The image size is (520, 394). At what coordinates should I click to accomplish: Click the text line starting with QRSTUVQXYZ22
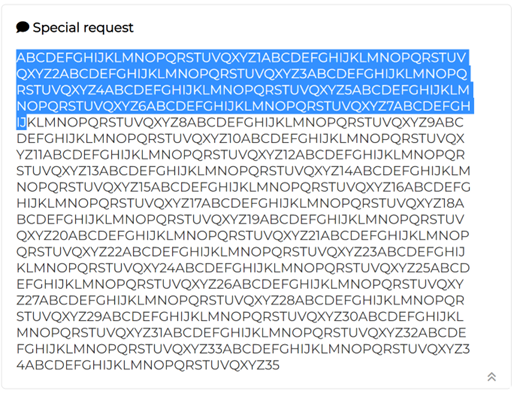click(x=241, y=252)
